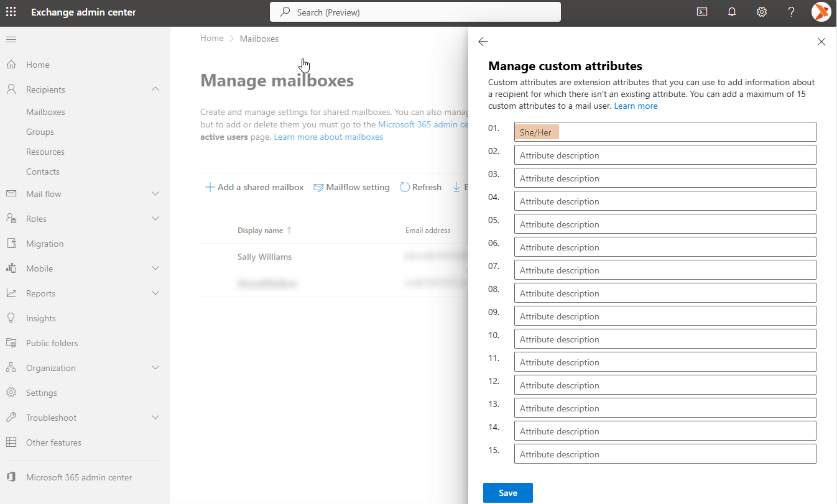The width and height of the screenshot is (837, 504).
Task: Collapse navigation with hamburger icon
Action: pos(11,40)
